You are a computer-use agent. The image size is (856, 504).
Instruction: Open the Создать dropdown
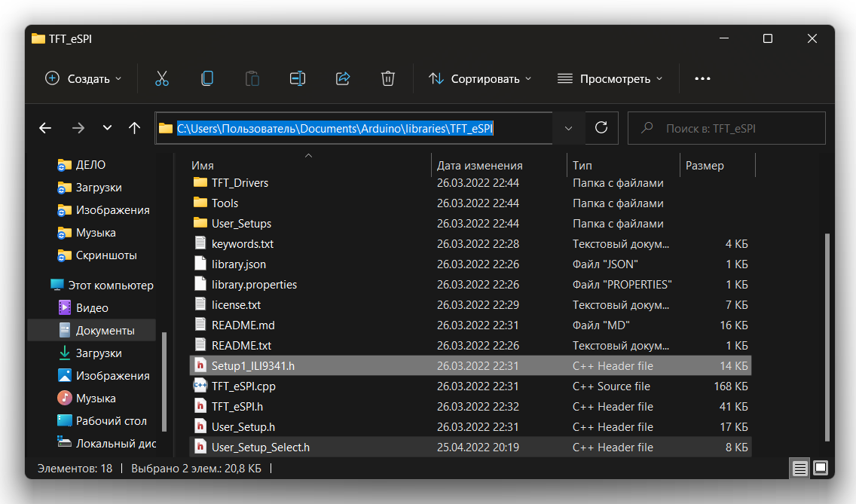[x=84, y=78]
